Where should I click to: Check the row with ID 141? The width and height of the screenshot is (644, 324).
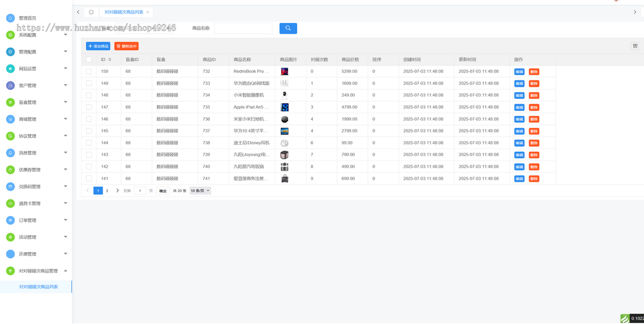pos(89,178)
